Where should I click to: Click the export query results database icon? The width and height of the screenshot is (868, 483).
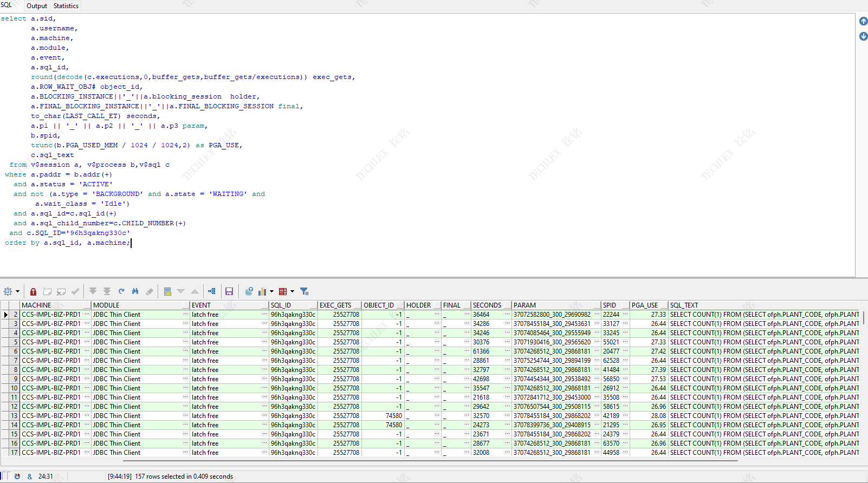(x=249, y=291)
